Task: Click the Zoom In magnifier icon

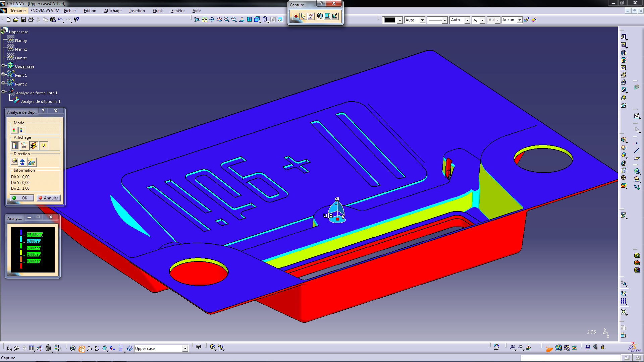Action: [227, 20]
